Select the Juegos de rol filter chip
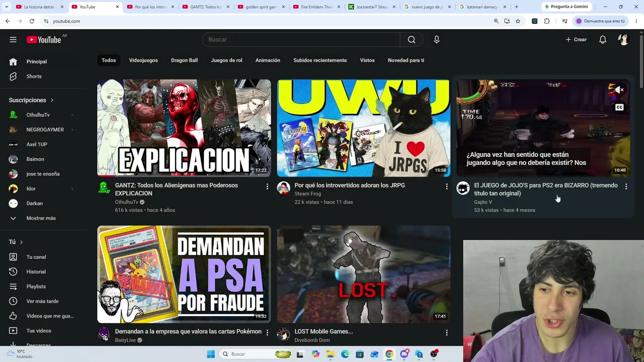Screen dimensions: 644x362 tap(226, 60)
